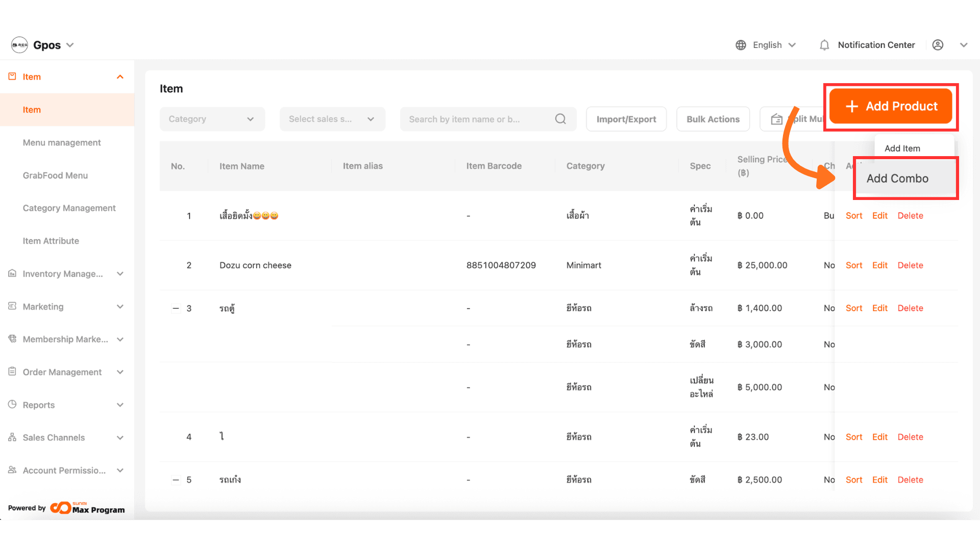Screen dimensions: 980x551
Task: Click the search magnifier icon
Action: [560, 119]
